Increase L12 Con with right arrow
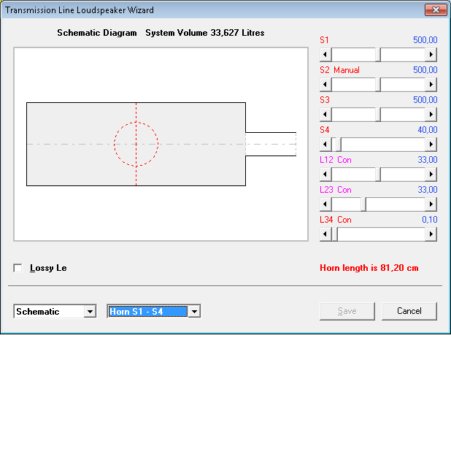Screen dimensions: 451x476 [x=431, y=174]
